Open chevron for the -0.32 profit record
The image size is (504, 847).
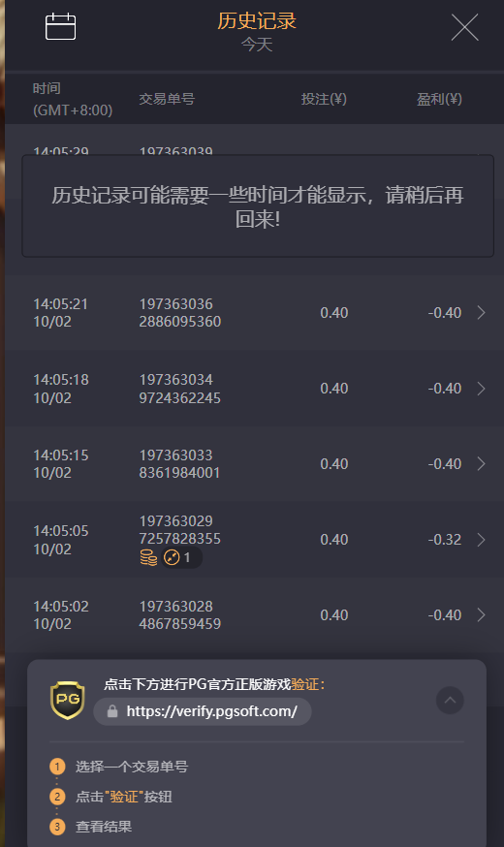pyautogui.click(x=481, y=540)
